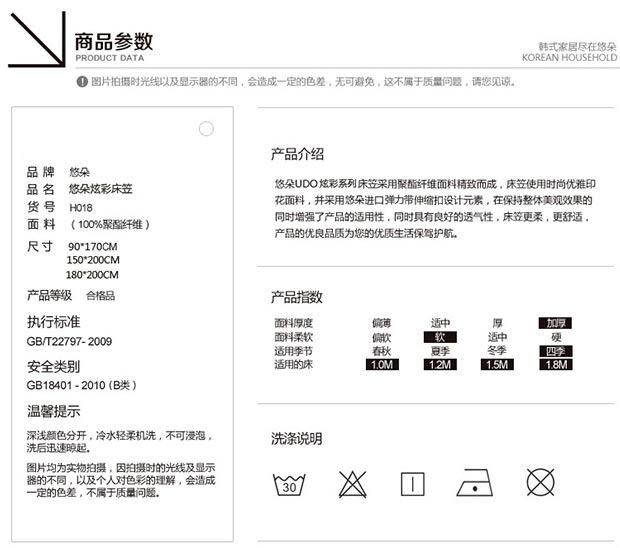Click the grade value 合格品
The image size is (620, 548).
(x=100, y=295)
